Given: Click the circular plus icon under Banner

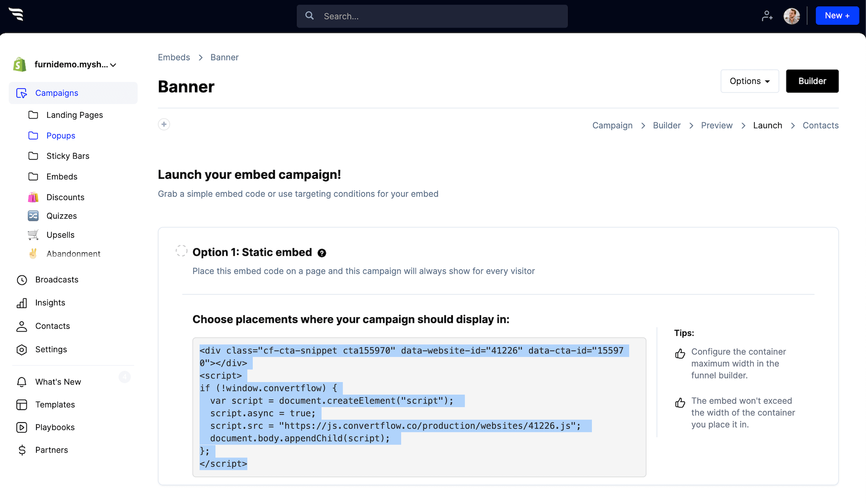Looking at the screenshot, I should pyautogui.click(x=164, y=124).
